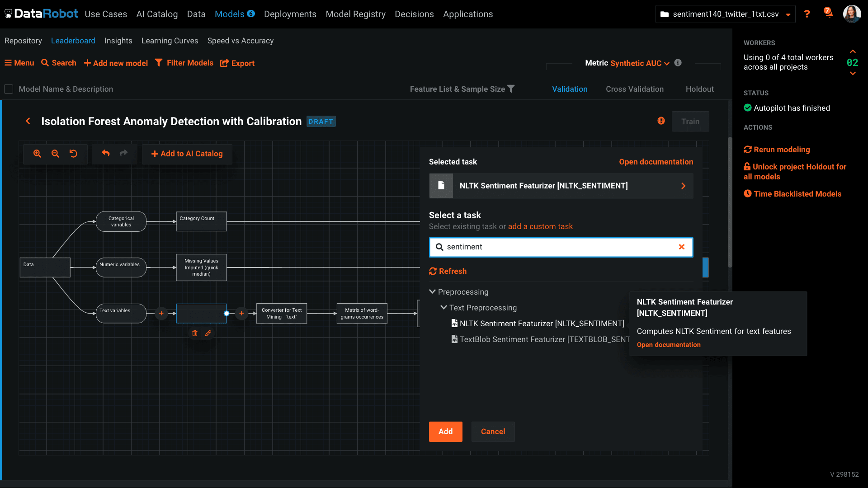The width and height of the screenshot is (868, 488).
Task: Expand the selected NLTK task chevron
Action: click(x=683, y=186)
